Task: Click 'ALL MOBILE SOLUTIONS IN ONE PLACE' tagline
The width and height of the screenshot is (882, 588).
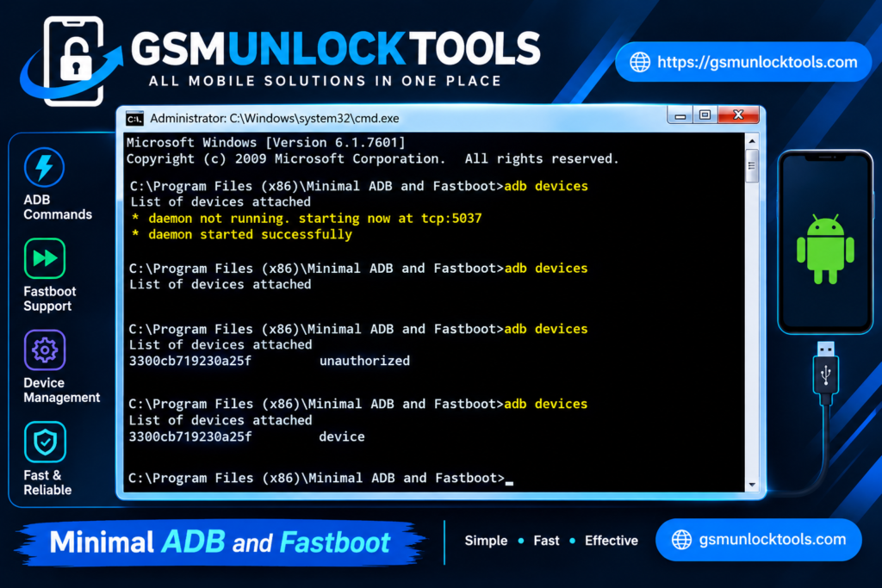Action: (325, 82)
